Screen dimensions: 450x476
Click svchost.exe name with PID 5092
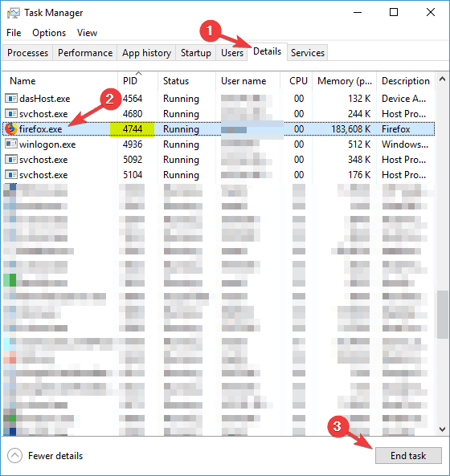click(43, 160)
